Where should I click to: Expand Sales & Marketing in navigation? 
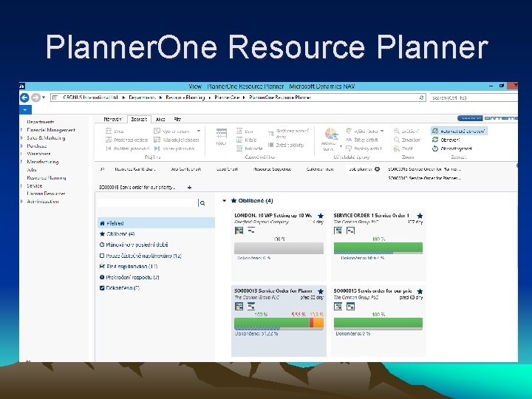(21, 138)
